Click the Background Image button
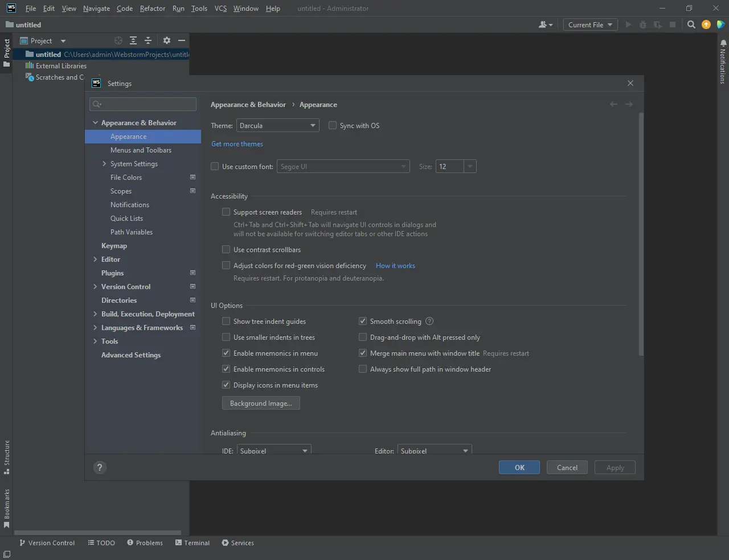The width and height of the screenshot is (729, 560). point(261,403)
